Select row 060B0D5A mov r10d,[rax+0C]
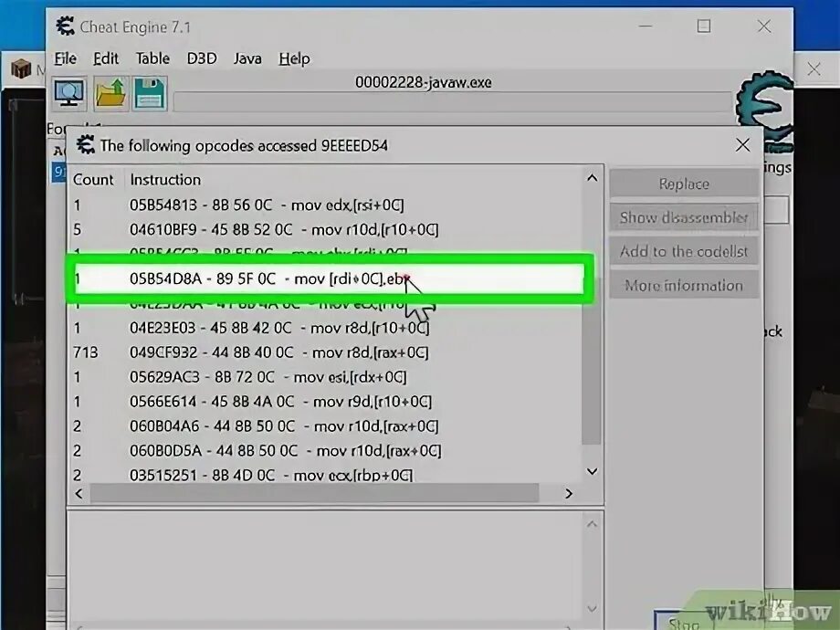 coord(326,451)
